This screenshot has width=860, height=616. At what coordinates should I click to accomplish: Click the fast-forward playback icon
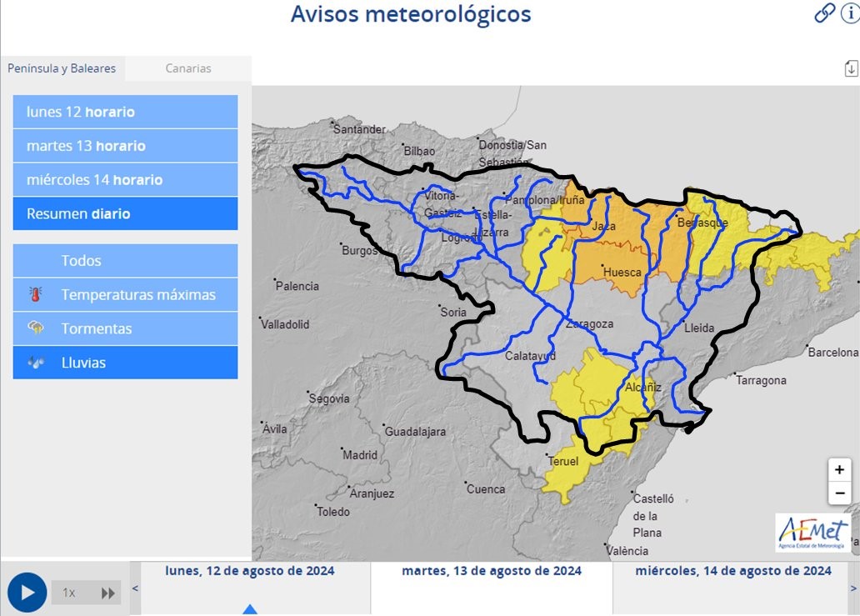coord(107,593)
